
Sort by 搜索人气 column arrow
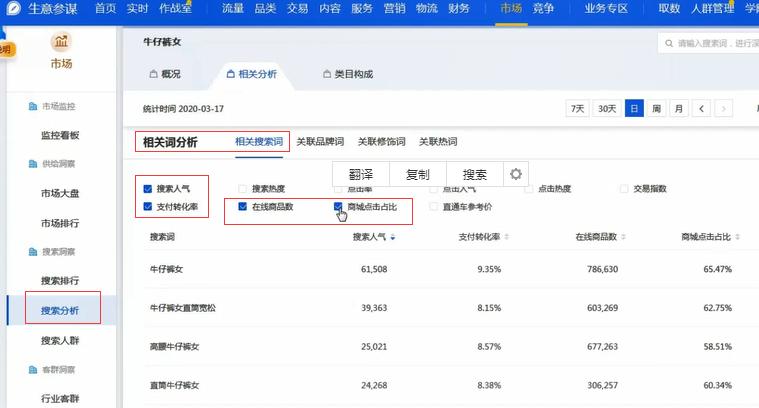point(393,237)
